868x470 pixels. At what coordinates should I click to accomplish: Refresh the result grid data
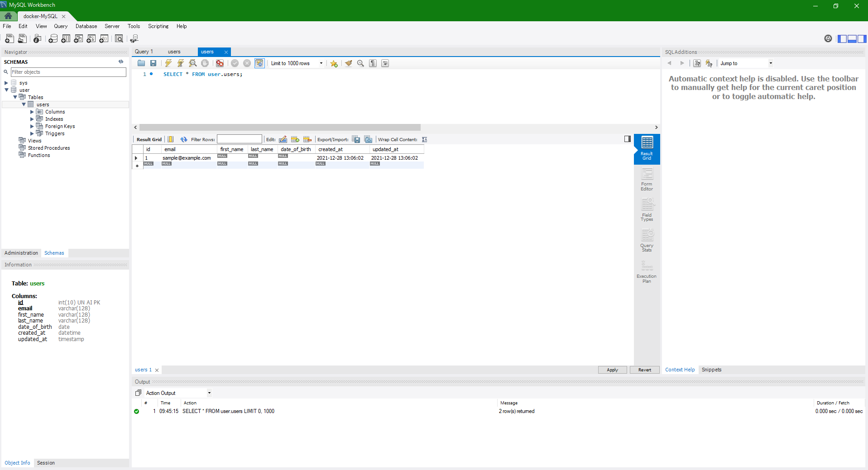click(x=184, y=139)
